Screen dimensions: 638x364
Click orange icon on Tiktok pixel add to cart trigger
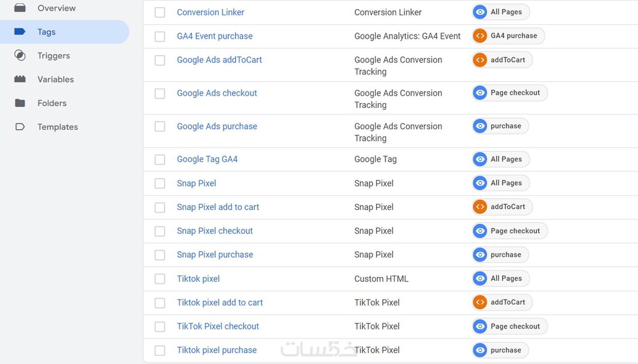pyautogui.click(x=480, y=302)
